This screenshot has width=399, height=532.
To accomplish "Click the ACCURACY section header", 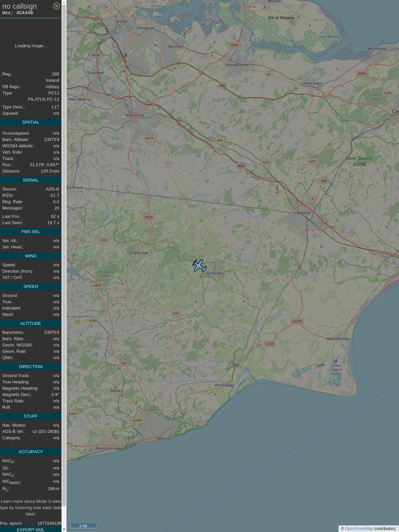I will pyautogui.click(x=31, y=452).
